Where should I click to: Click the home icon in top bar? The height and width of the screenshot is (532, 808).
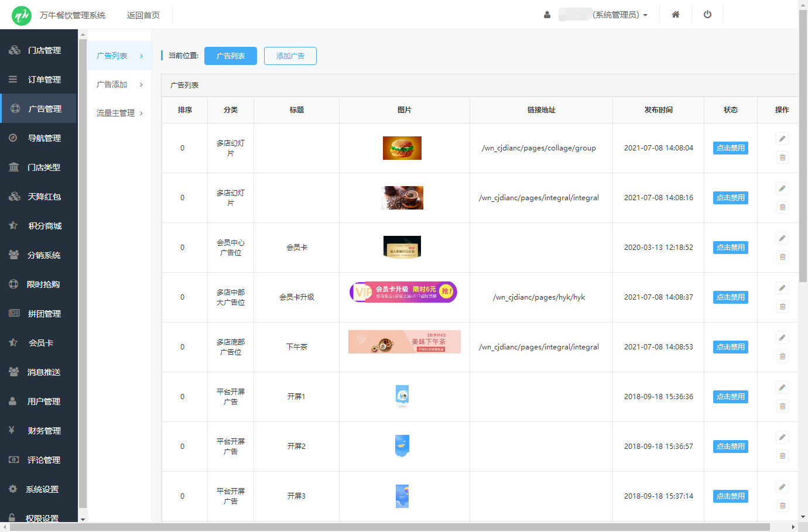click(x=675, y=15)
